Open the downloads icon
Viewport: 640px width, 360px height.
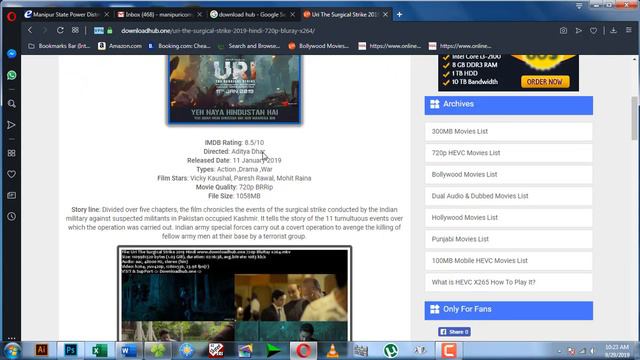[x=613, y=31]
